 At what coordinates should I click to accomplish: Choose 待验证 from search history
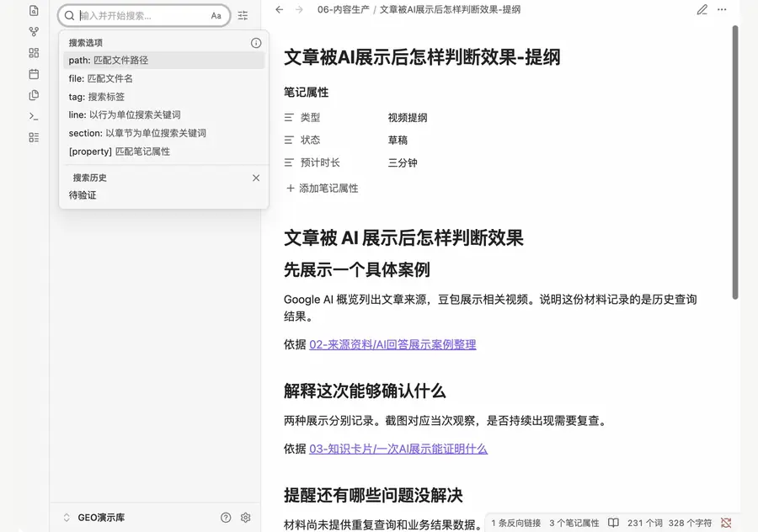[164, 195]
